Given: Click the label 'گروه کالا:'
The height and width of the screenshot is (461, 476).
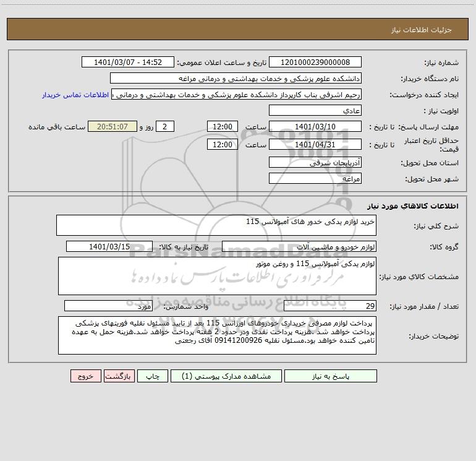Looking at the screenshot, I should (444, 247).
